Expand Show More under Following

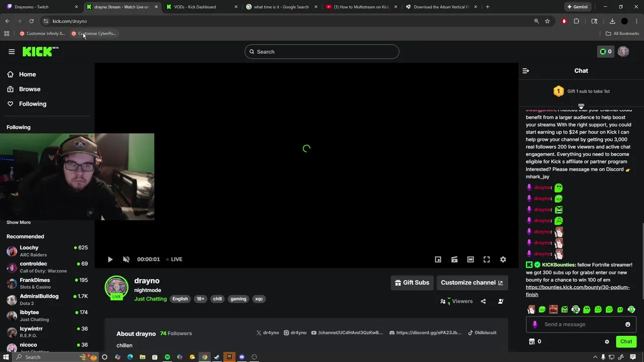coord(19,222)
